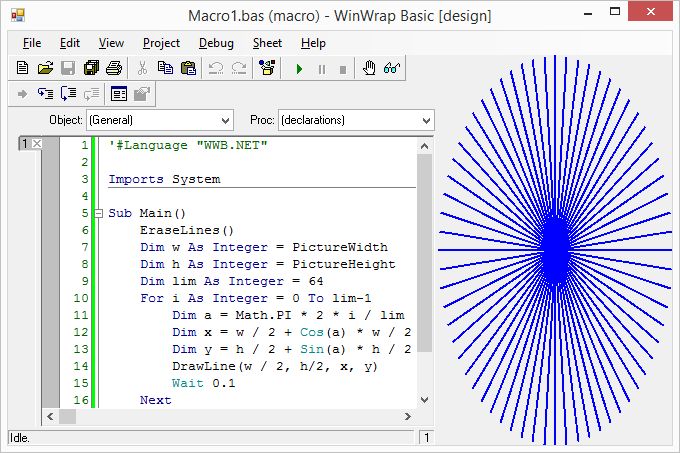
Task: Click the Redo arrow icon
Action: pos(239,68)
